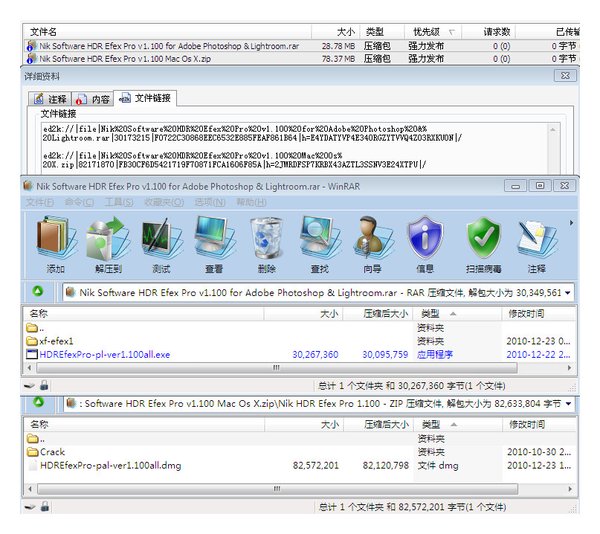The image size is (600, 534).
Task: Sort by 文件名 column header
Action: 167,32
